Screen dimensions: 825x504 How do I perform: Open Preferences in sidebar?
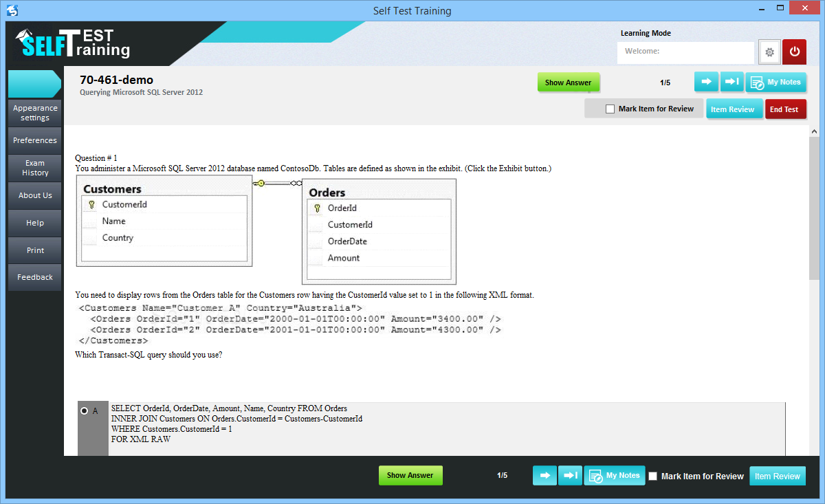[35, 140]
